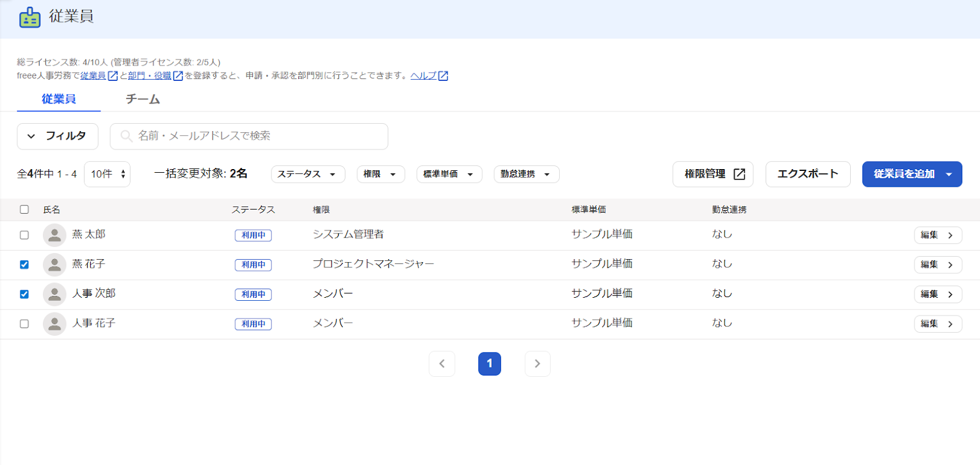
Task: Click avatar icon for 燕 花子
Action: (55, 265)
